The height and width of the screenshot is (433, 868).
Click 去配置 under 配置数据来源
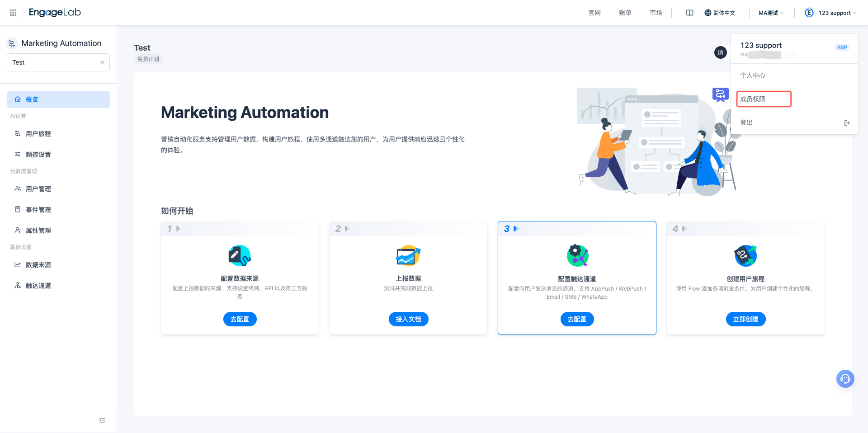click(x=240, y=319)
